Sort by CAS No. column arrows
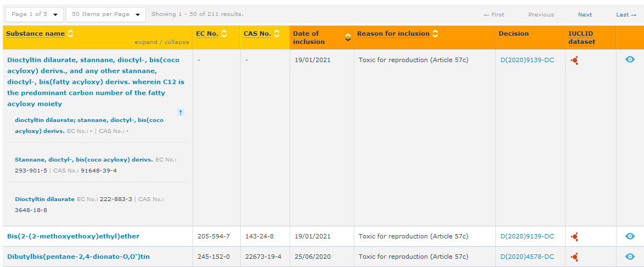This screenshot has height=267, width=644. coord(276,34)
